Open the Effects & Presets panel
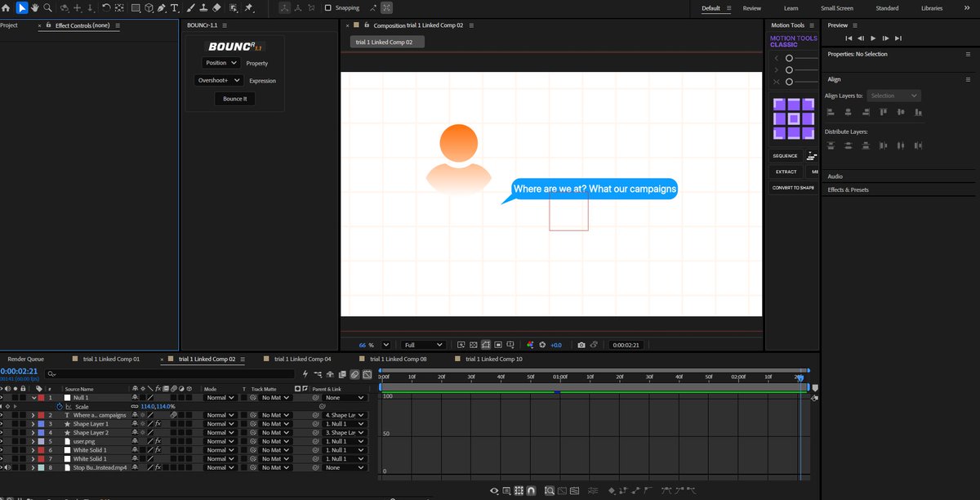980x500 pixels. 848,190
